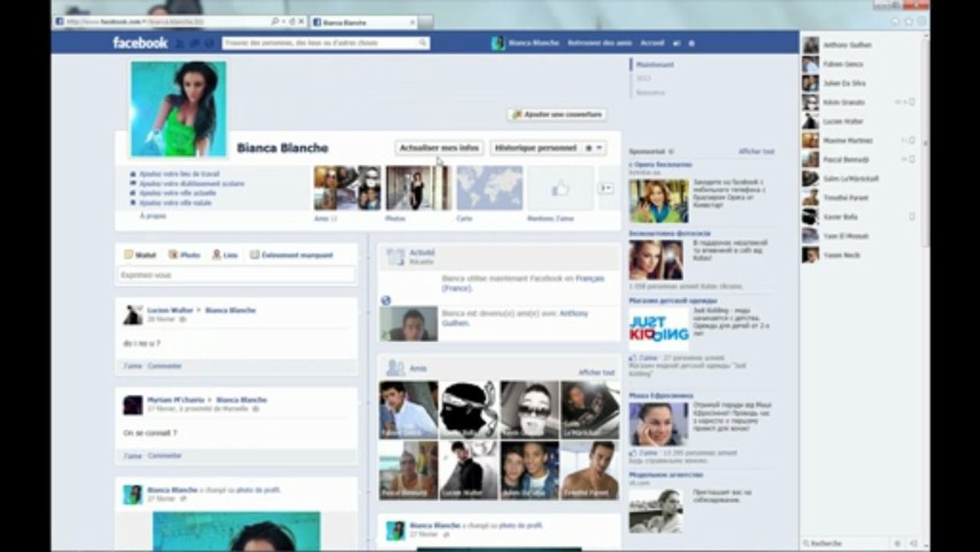
Task: Open messages icon in header
Action: click(195, 44)
